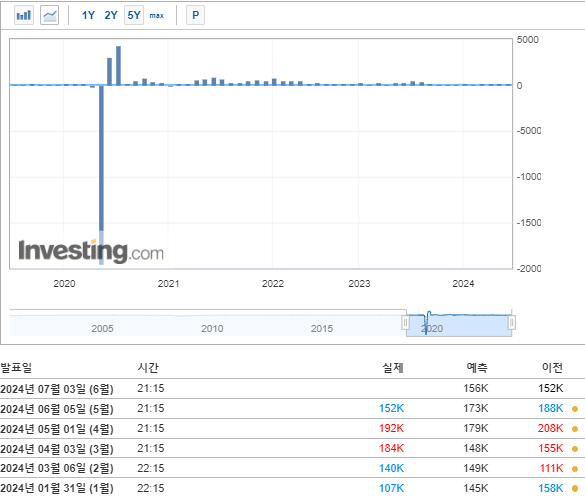The width and height of the screenshot is (585, 501).
Task: Click the tall negative 2020 bar
Action: [x=101, y=175]
